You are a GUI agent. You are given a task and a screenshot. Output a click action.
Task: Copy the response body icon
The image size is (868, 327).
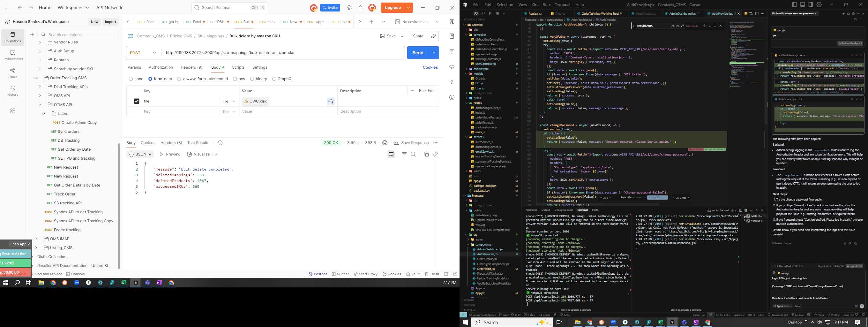pos(426,154)
